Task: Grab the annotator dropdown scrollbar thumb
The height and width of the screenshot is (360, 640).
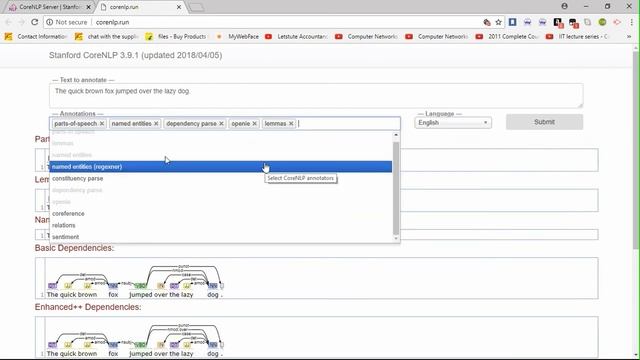Action: (x=396, y=188)
